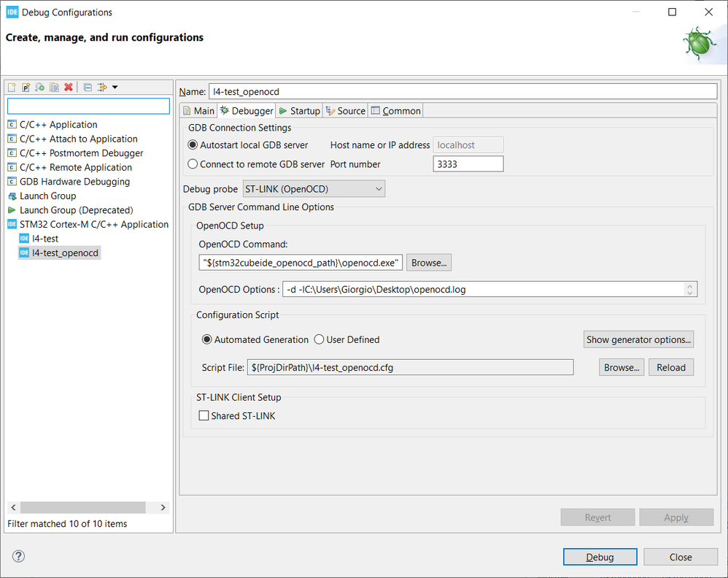Select C/C++ Remote Application item
Image resolution: width=728 pixels, height=578 pixels.
[70, 167]
